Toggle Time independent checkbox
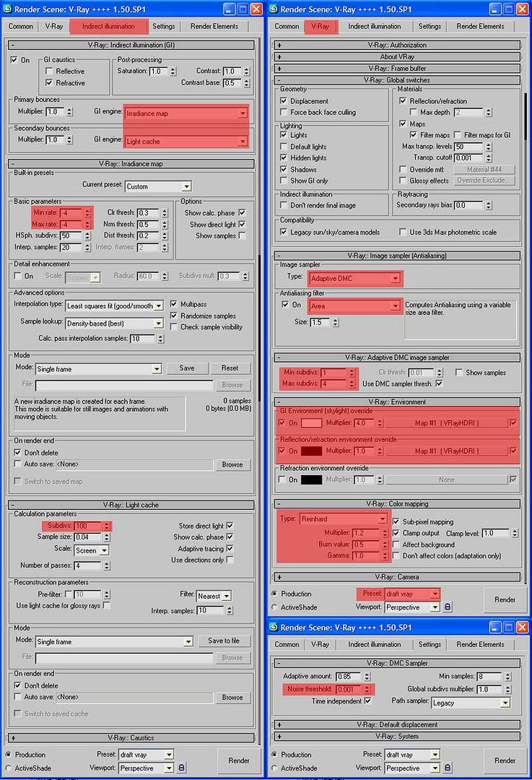 click(x=367, y=701)
